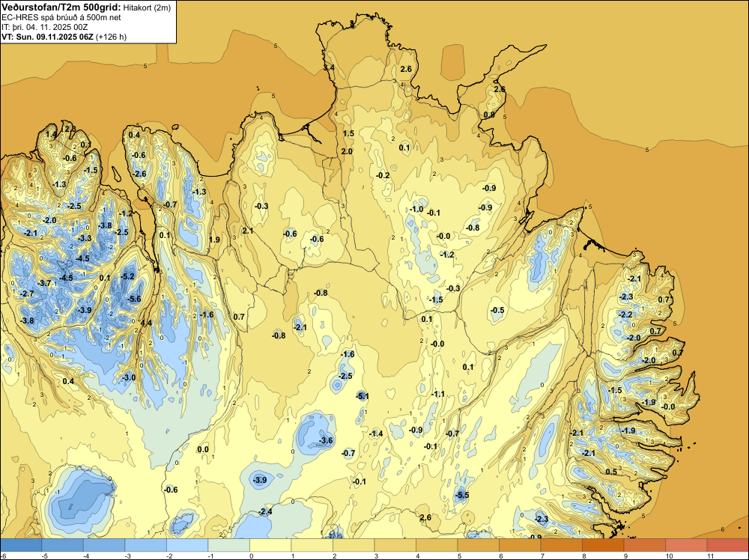Click the temperature value -0.1 near -0.7 and -3.9
Screen dimensions: 749x560
point(360,481)
